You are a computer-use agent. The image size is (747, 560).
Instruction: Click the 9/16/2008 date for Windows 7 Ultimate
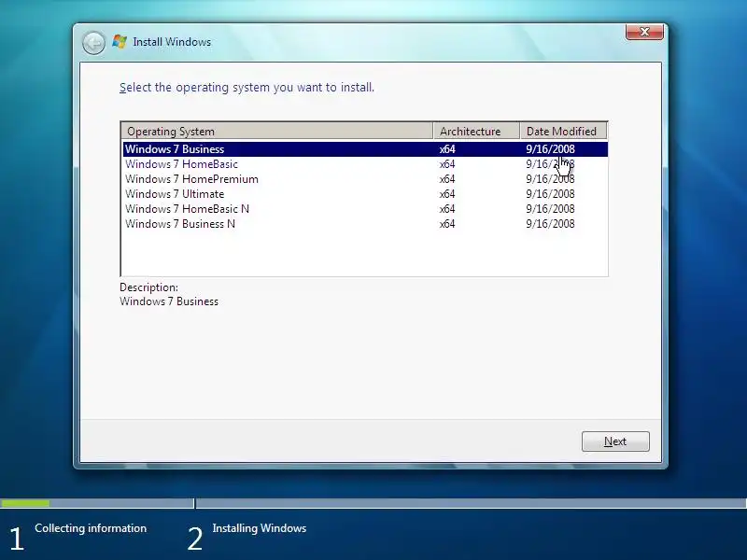(550, 194)
